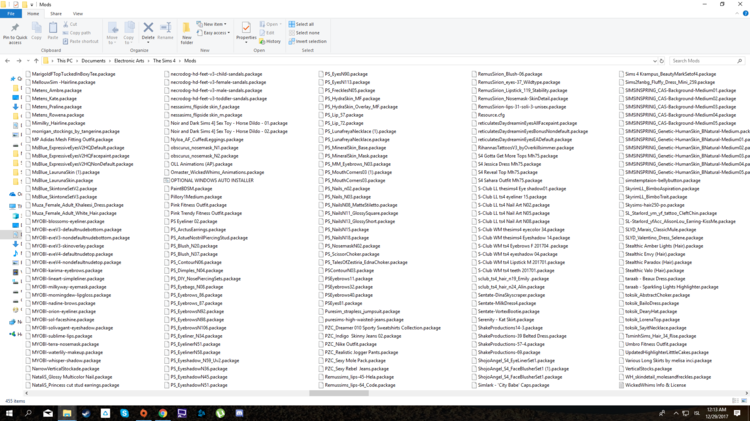Click the red X Delete icon

pyautogui.click(x=148, y=28)
